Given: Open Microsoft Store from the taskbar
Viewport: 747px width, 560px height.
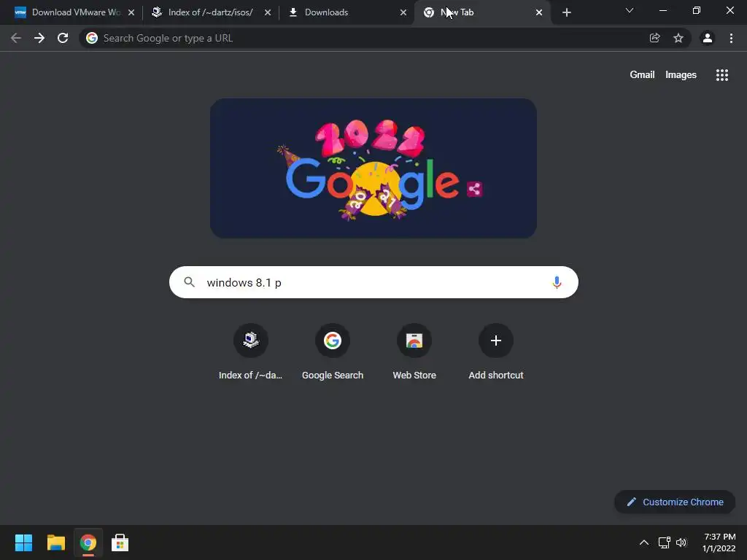Looking at the screenshot, I should 120,542.
